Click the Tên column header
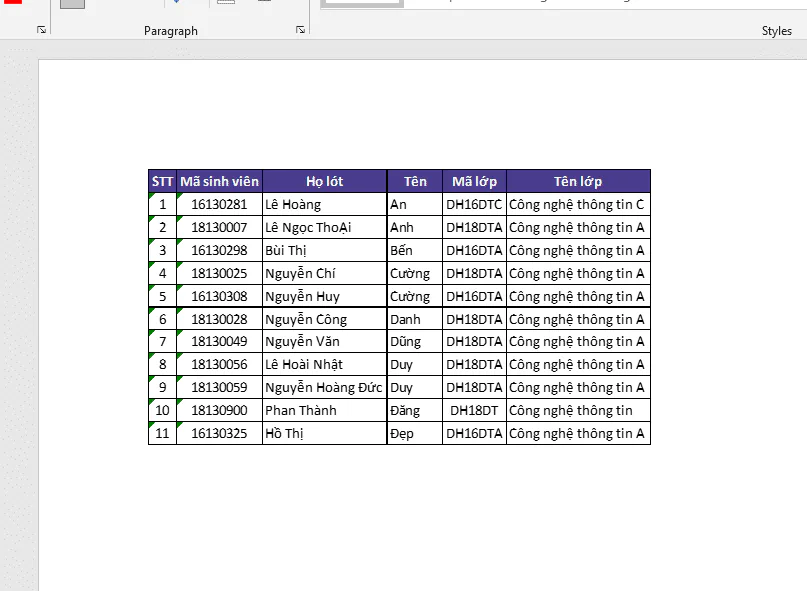Viewport: 807px width, 591px height. click(x=415, y=181)
